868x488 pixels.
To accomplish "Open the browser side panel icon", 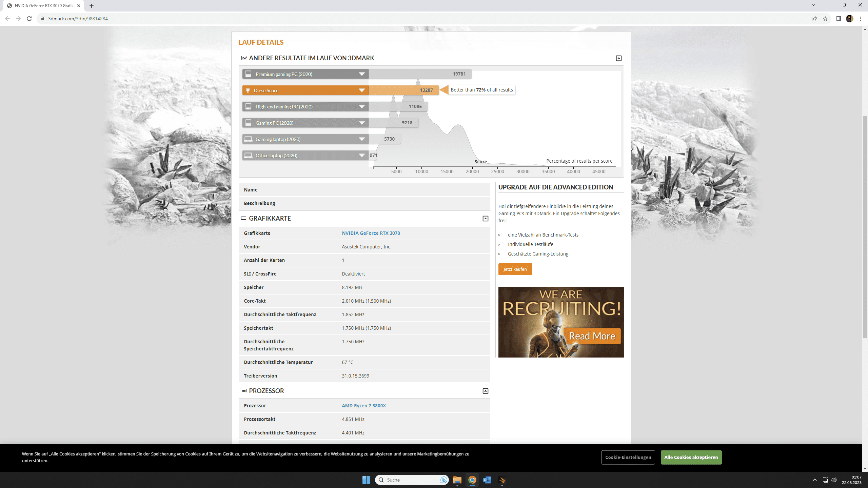I will click(x=839, y=19).
